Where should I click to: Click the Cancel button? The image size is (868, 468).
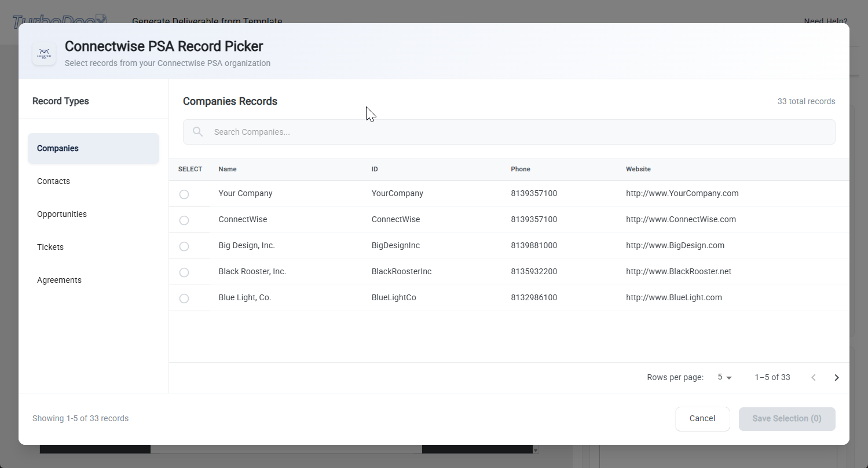pyautogui.click(x=702, y=419)
